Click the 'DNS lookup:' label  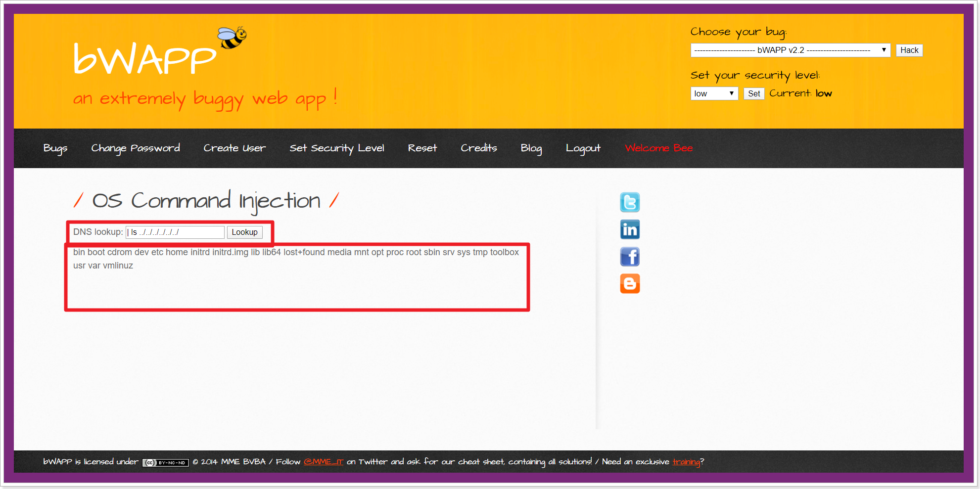pos(98,232)
